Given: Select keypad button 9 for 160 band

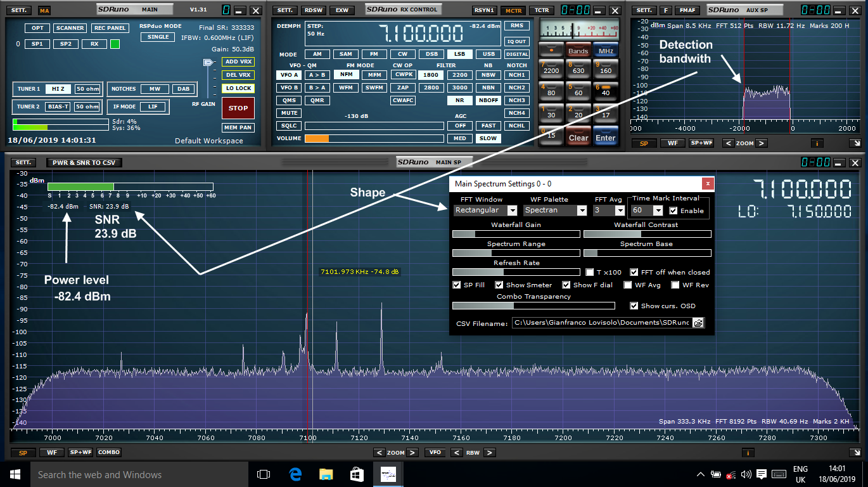Looking at the screenshot, I should click(x=605, y=68).
